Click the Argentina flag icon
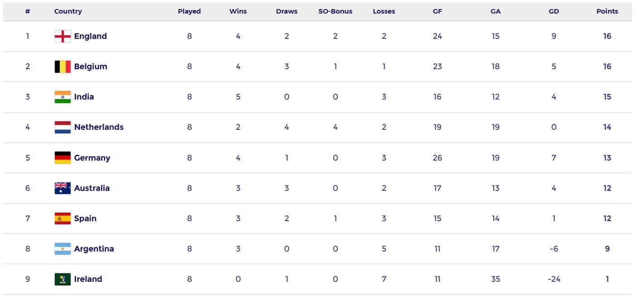Image resolution: width=644 pixels, height=304 pixels. click(x=62, y=249)
